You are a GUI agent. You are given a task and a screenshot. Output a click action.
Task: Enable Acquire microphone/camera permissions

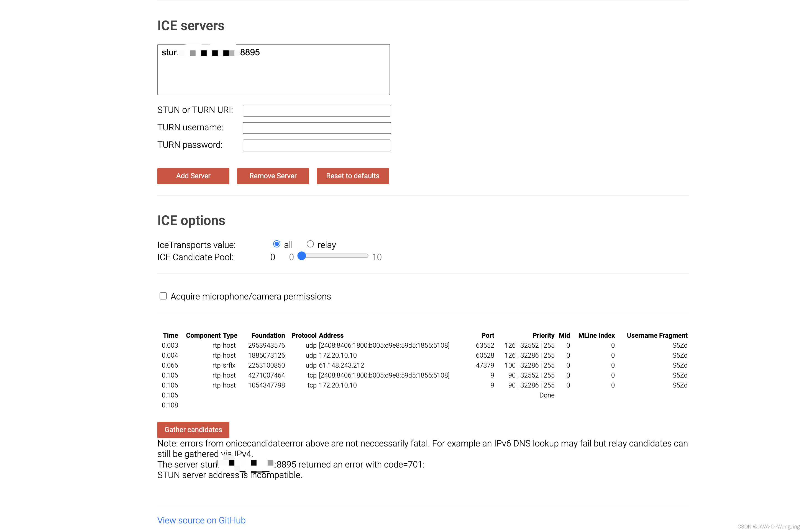[163, 296]
